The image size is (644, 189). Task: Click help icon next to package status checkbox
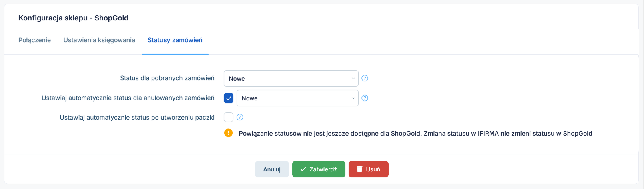(x=240, y=117)
